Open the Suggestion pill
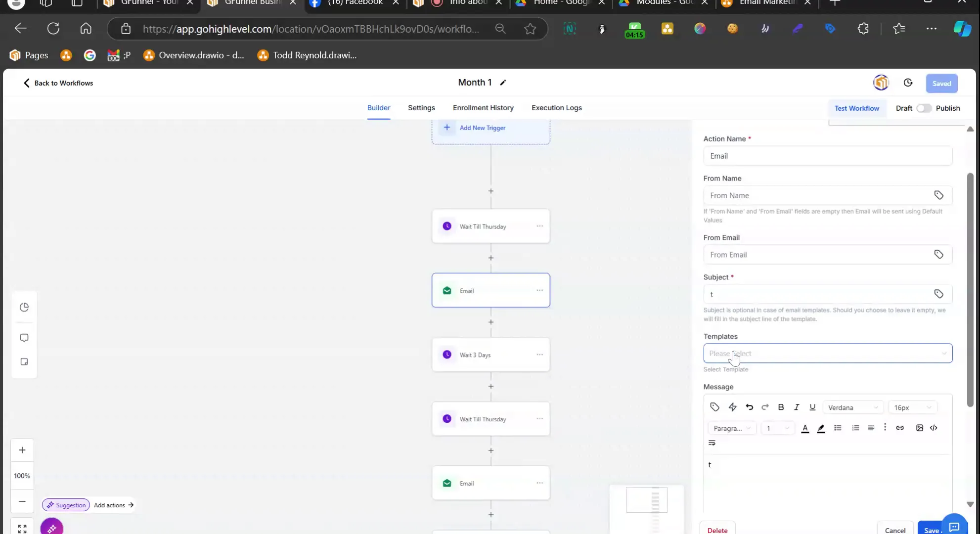Image resolution: width=980 pixels, height=534 pixels. pos(66,505)
